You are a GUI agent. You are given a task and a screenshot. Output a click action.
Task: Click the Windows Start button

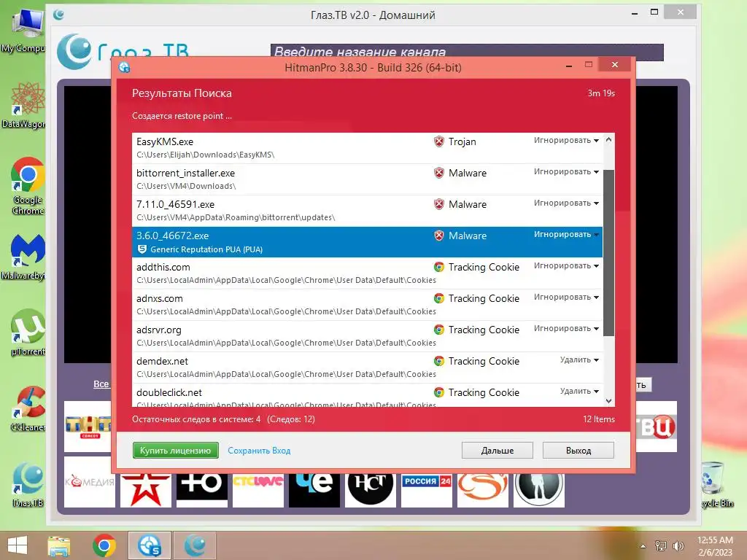pyautogui.click(x=18, y=545)
